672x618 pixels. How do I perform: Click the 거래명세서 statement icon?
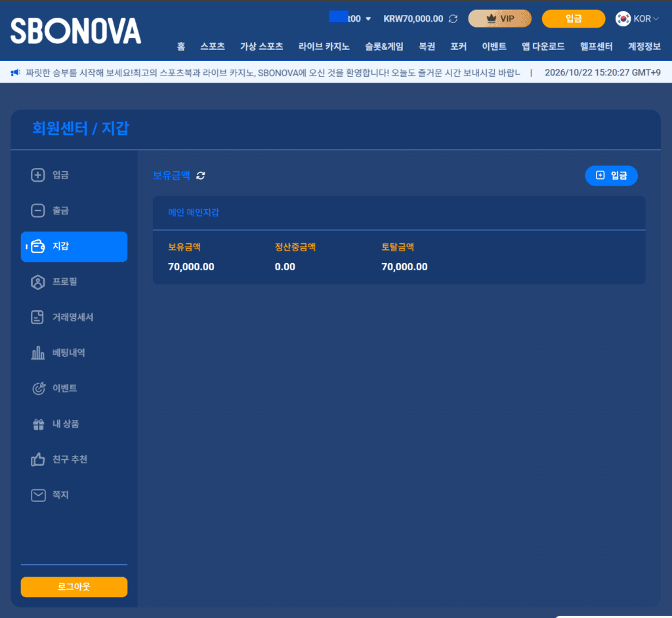point(37,317)
